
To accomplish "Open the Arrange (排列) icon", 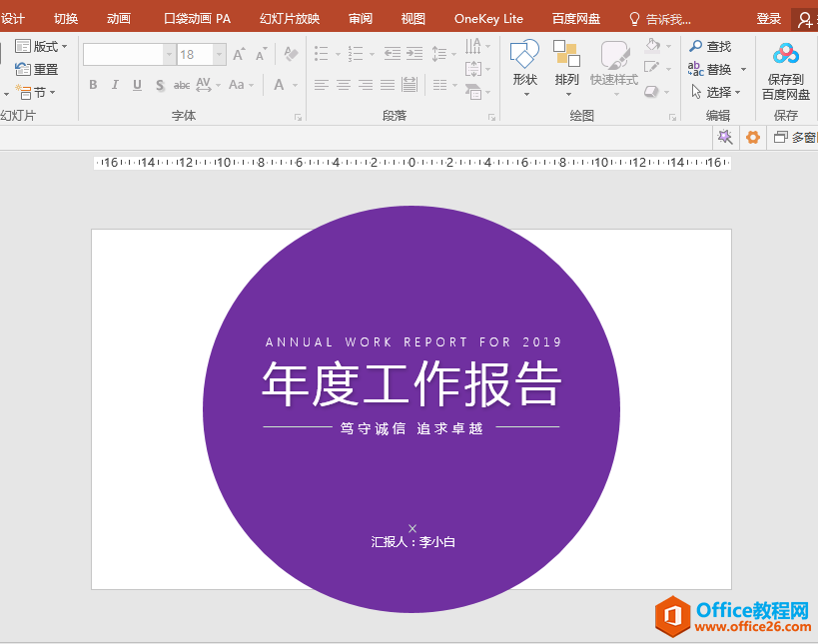I will tap(566, 54).
